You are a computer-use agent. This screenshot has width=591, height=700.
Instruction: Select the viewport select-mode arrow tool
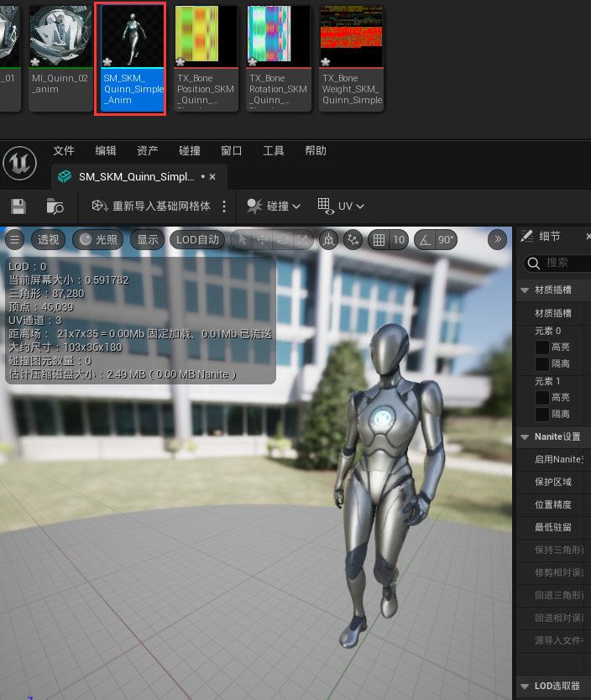243,240
